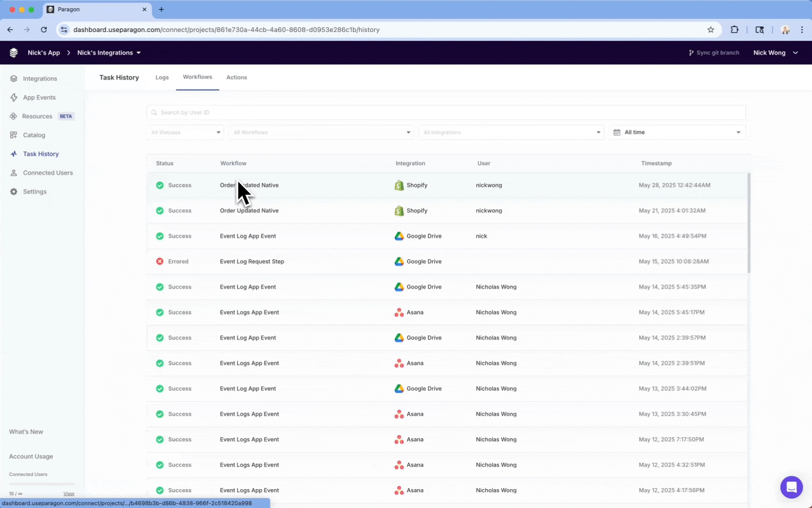
Task: Click Sync git branch button
Action: coord(714,53)
